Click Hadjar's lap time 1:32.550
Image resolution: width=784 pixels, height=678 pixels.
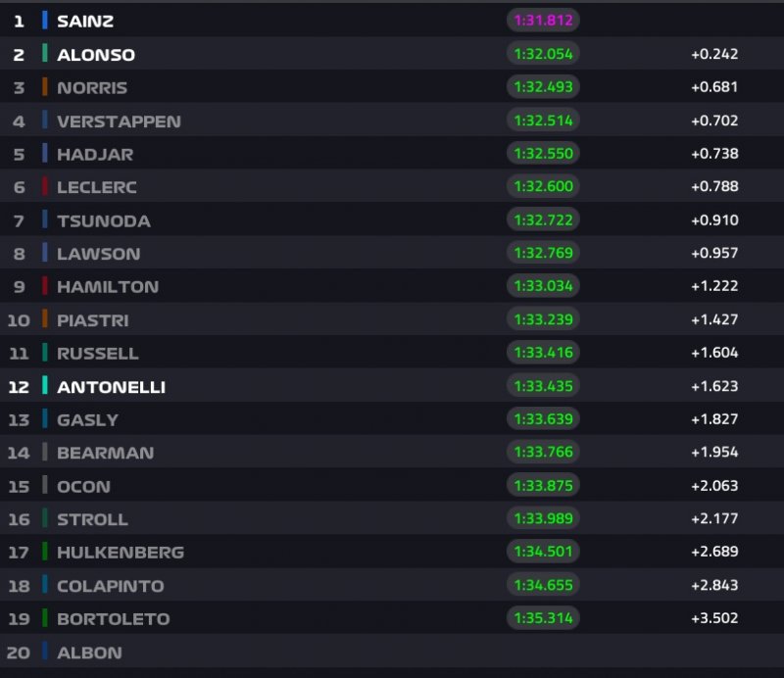pyautogui.click(x=543, y=154)
